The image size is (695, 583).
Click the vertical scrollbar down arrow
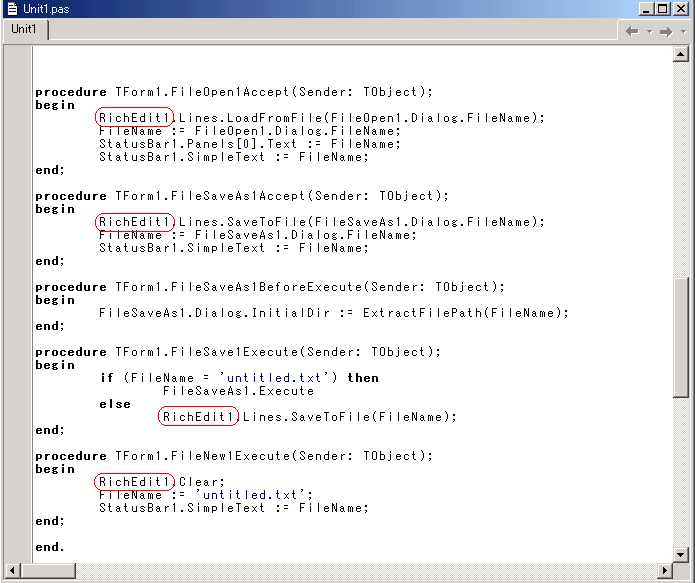point(680,554)
